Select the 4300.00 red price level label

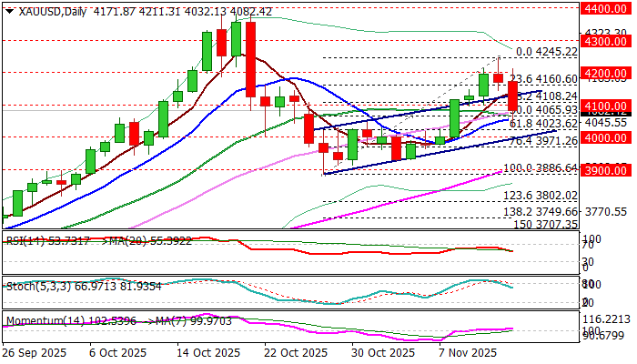coord(606,41)
